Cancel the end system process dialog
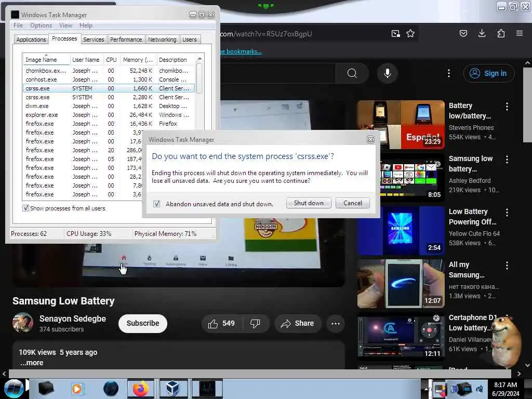532x399 pixels. click(353, 203)
